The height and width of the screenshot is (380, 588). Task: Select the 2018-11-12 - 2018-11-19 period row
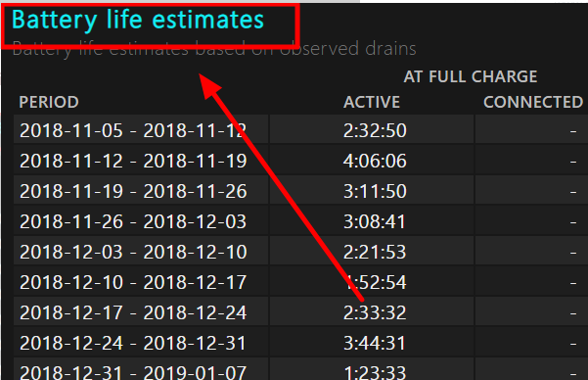300,161
